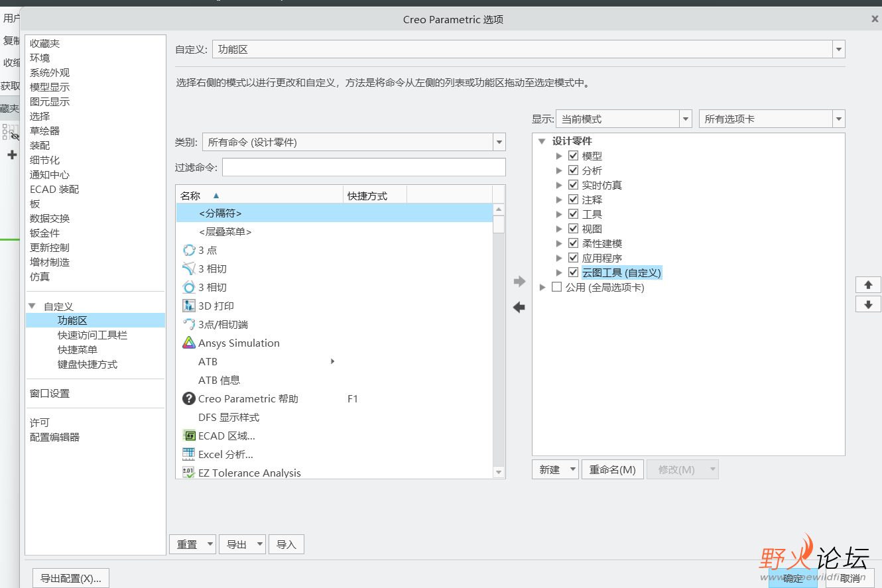Open the 所有选项卡 dropdown
The width and height of the screenshot is (882, 588).
click(839, 119)
